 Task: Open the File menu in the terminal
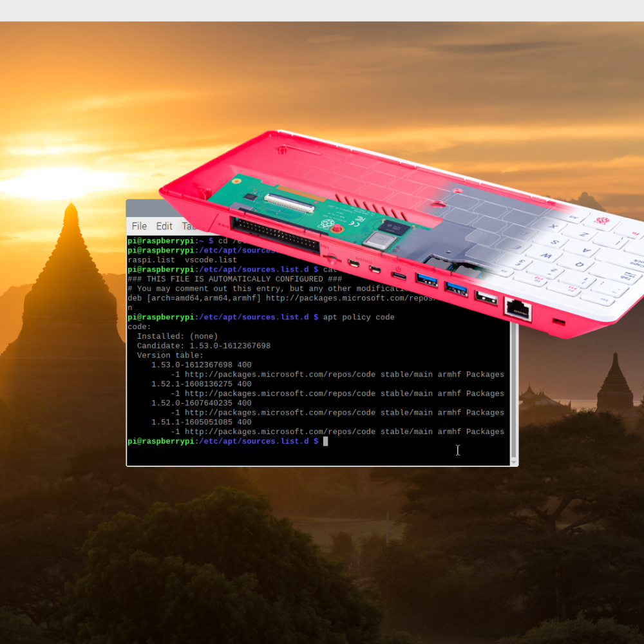tap(139, 226)
